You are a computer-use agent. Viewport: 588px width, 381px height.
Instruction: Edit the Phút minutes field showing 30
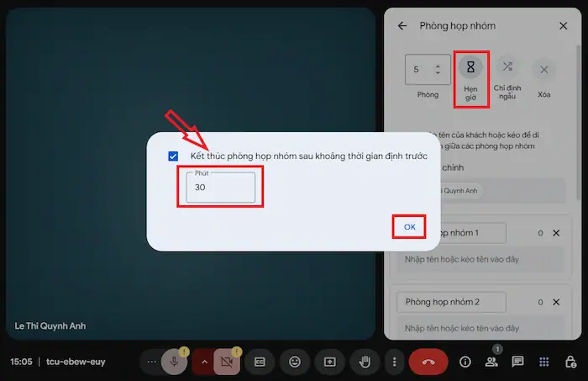[x=220, y=187]
